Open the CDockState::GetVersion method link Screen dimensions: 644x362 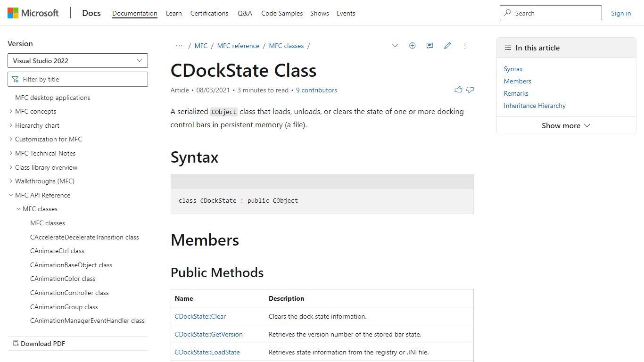click(x=209, y=334)
